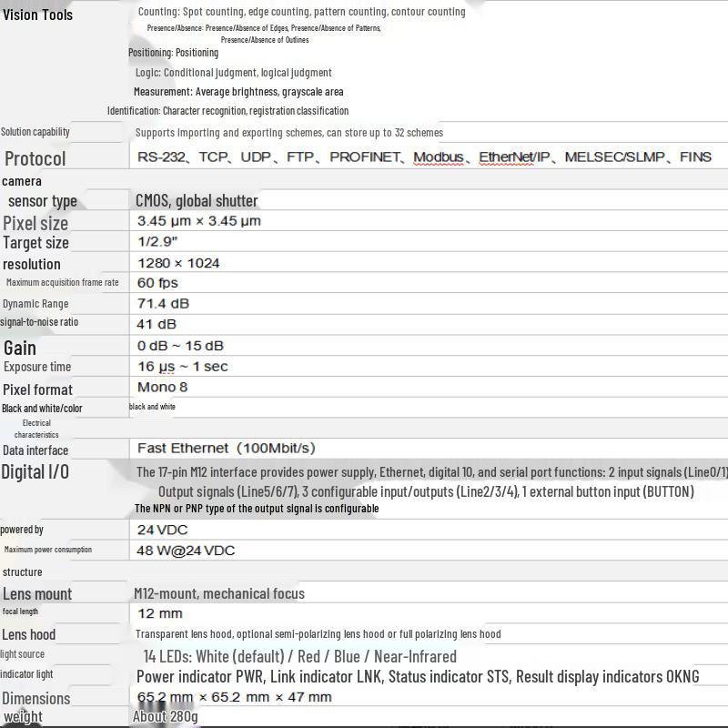Click the 'Dynamic Range' label
728x728 pixels.
[35, 304]
